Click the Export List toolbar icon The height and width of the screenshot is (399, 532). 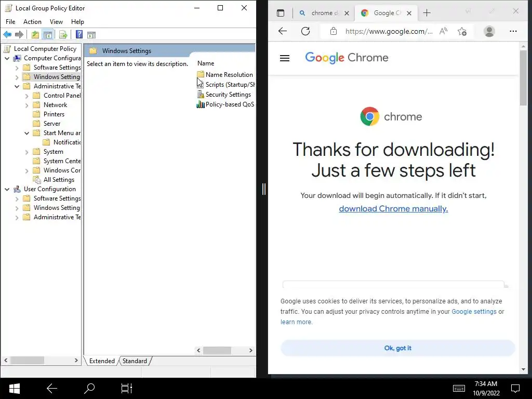coord(63,35)
